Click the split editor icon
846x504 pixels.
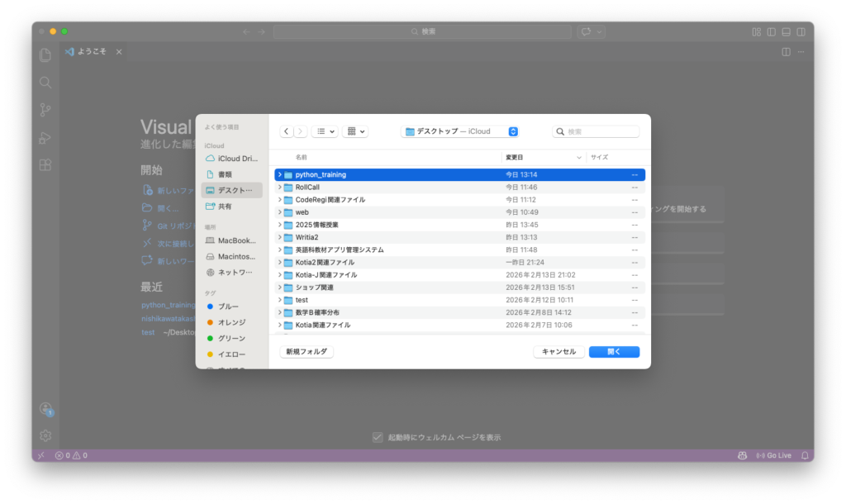point(786,51)
